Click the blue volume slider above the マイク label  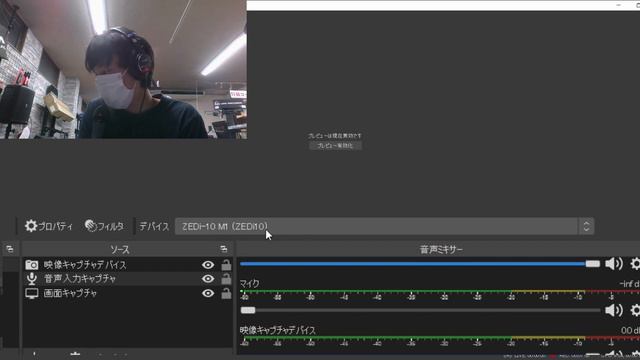[420, 264]
